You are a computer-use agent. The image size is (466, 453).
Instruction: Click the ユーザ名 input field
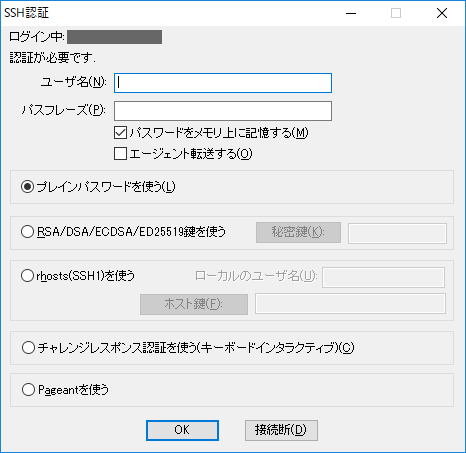click(x=223, y=83)
